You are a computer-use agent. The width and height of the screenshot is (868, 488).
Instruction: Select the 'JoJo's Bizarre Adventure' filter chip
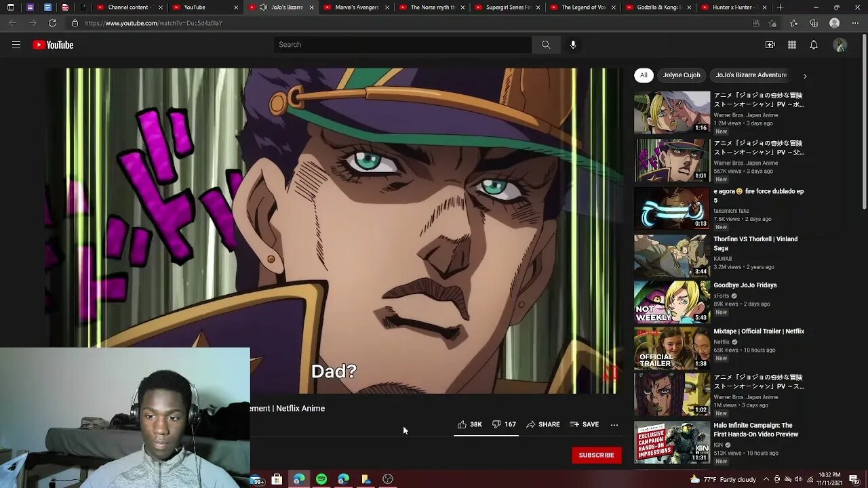(x=751, y=75)
